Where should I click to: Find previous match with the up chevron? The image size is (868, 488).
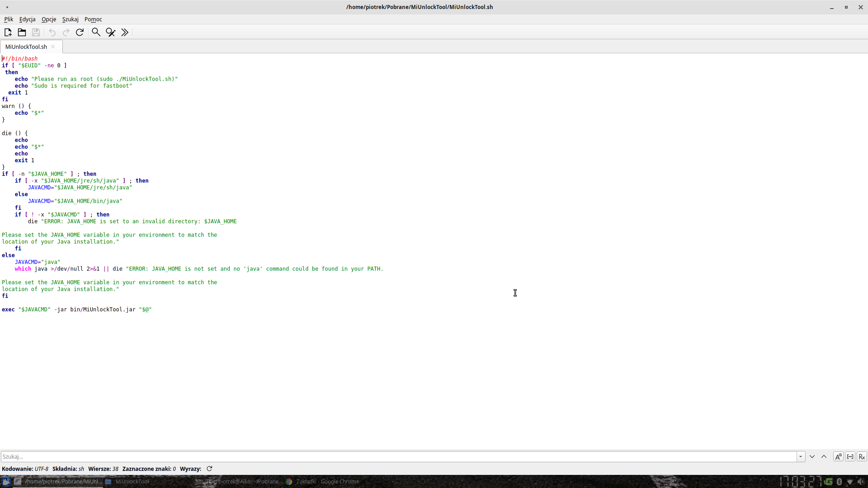(824, 456)
